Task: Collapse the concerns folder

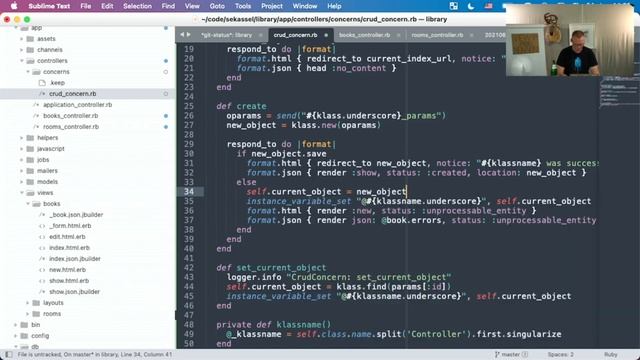Action: coord(28,72)
